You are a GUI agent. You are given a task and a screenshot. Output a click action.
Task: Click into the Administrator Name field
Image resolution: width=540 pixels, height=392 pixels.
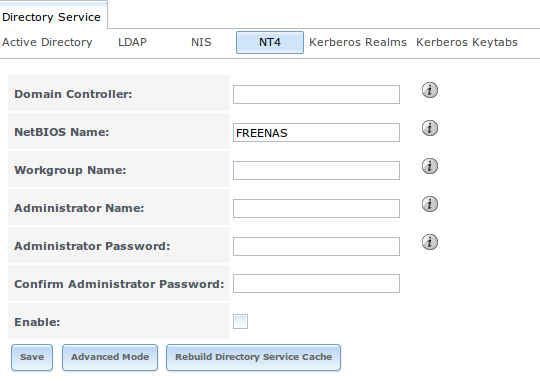click(316, 208)
